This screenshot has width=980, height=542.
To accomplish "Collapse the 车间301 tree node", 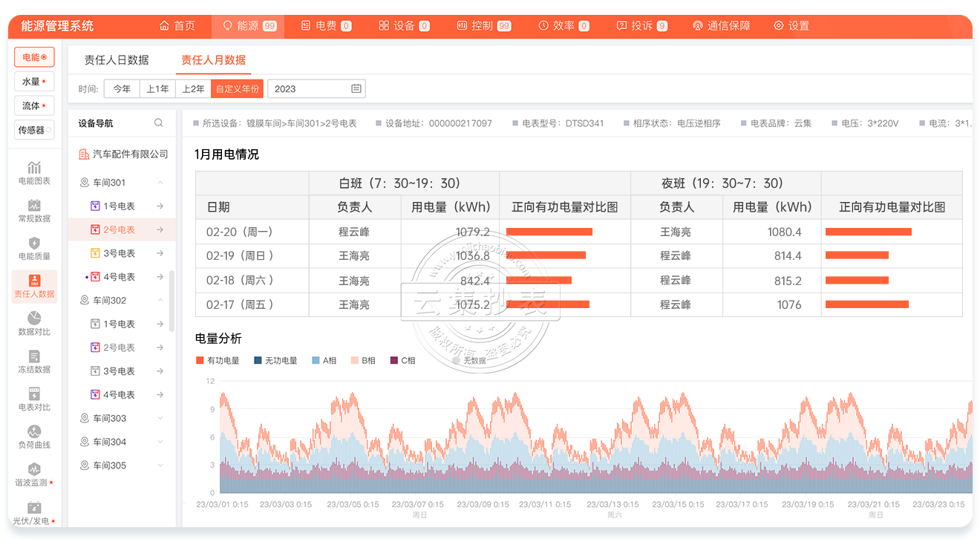I will [x=160, y=183].
